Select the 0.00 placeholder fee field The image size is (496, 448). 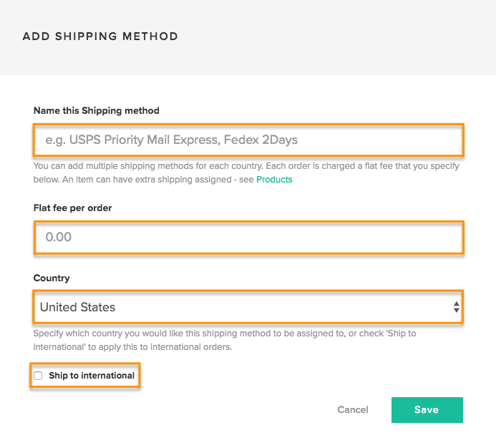coord(248,238)
